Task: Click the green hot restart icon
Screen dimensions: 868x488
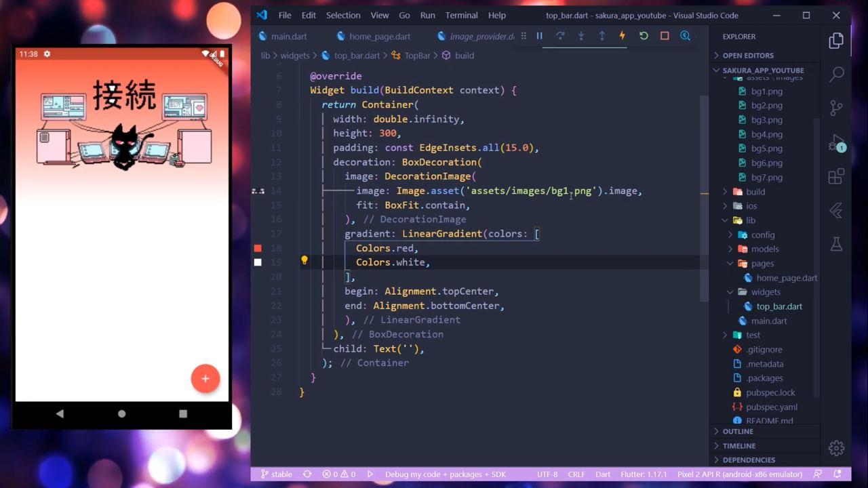Action: (644, 36)
